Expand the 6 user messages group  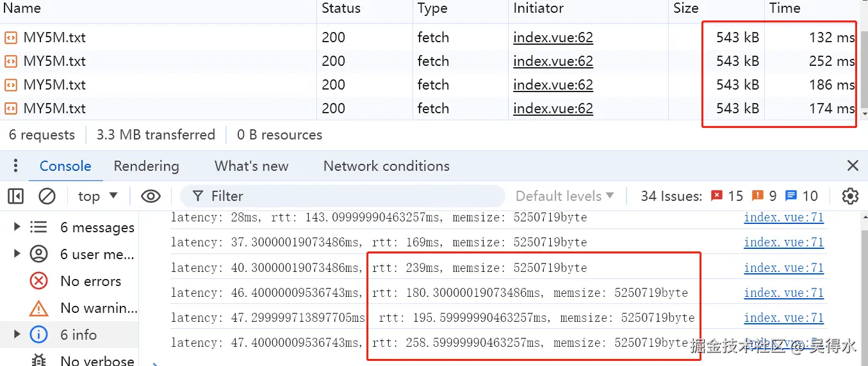17,254
